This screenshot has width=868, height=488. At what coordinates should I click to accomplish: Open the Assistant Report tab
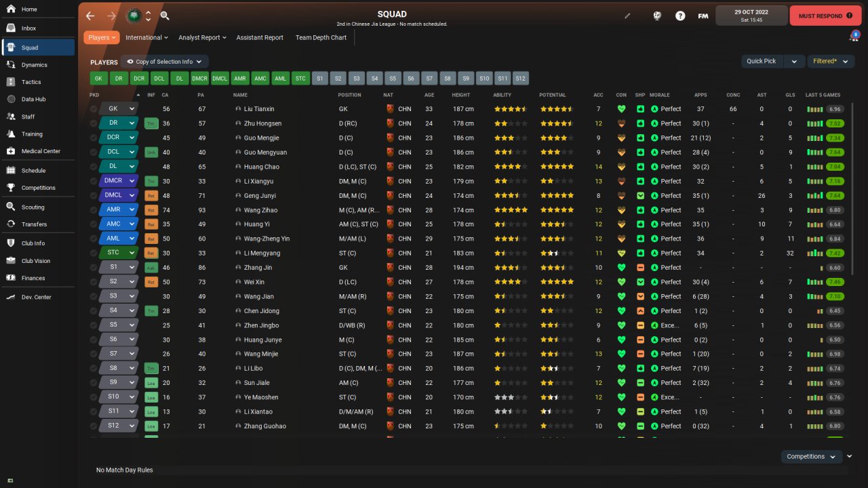pyautogui.click(x=260, y=37)
